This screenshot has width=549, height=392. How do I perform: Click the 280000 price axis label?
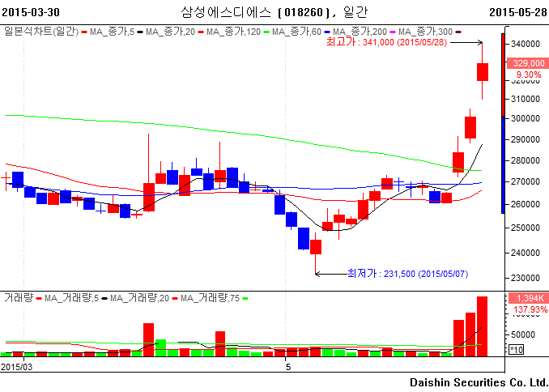[x=526, y=160]
